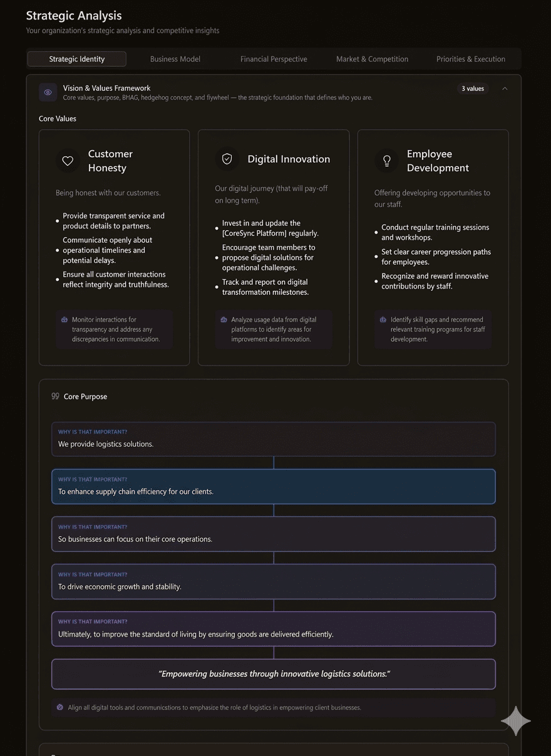Click the robot icon in the Digital Innovation suggestion
This screenshot has height=756, width=551.
(x=224, y=320)
